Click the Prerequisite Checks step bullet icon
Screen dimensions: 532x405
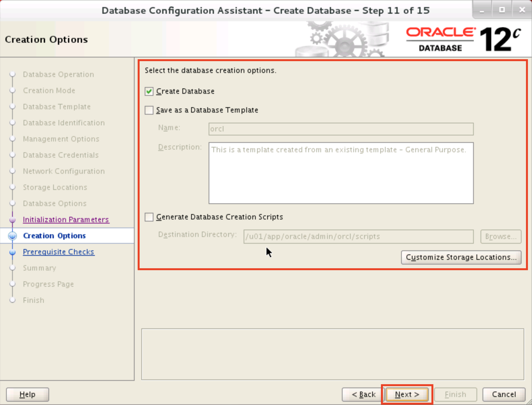click(x=13, y=252)
